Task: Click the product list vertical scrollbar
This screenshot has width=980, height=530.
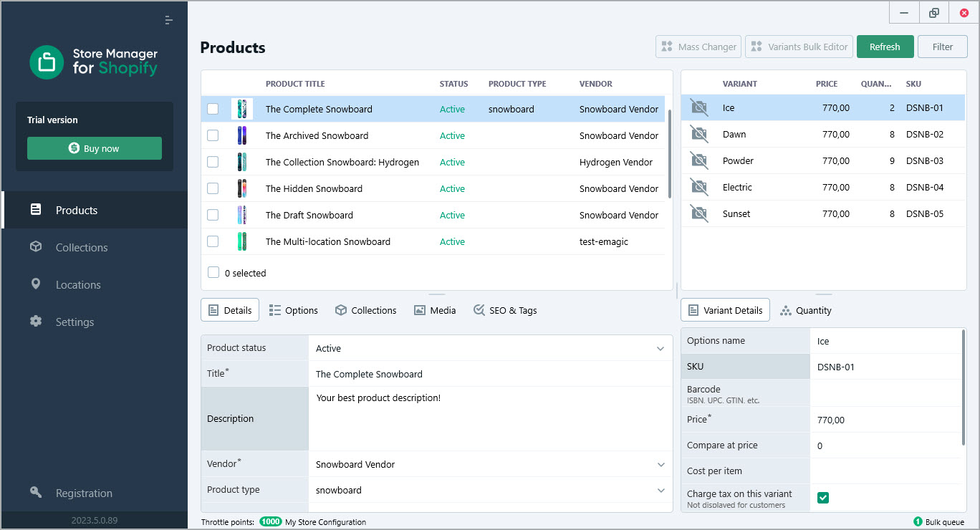Action: pos(669,154)
